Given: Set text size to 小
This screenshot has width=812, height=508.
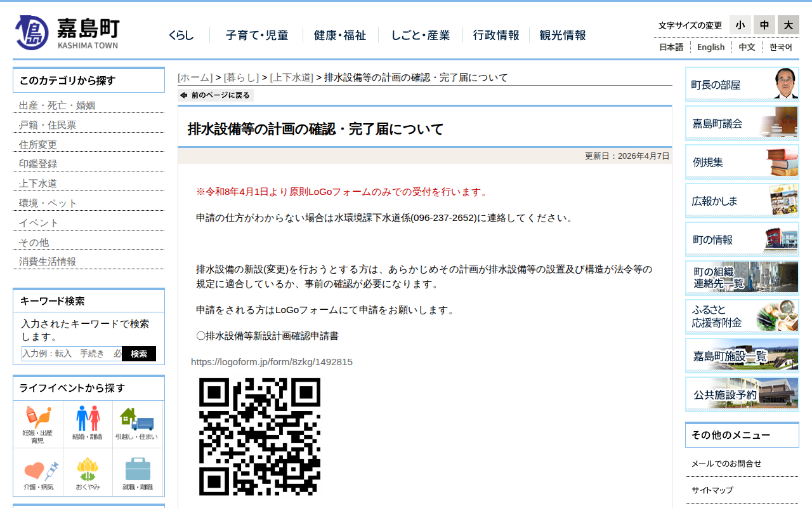Looking at the screenshot, I should click(x=740, y=25).
